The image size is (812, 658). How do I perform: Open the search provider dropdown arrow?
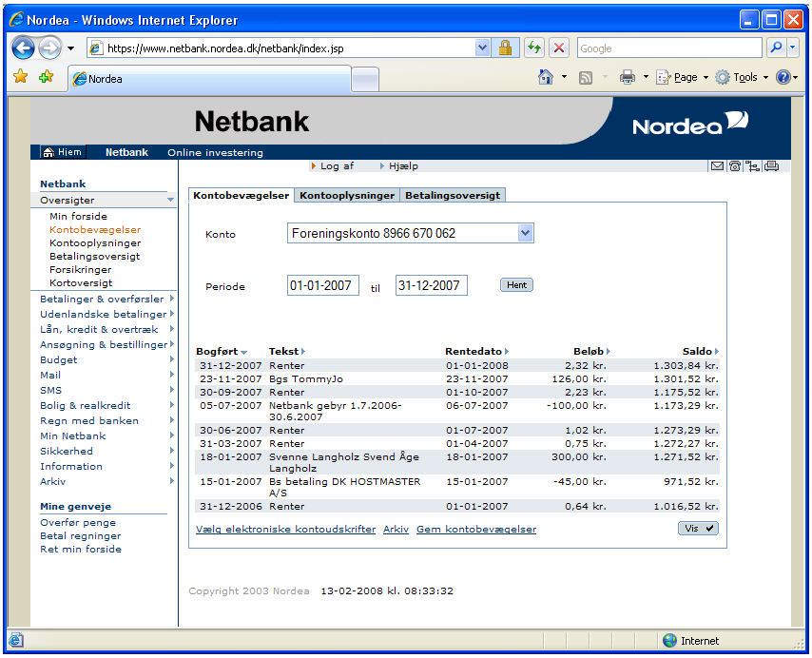pos(793,48)
